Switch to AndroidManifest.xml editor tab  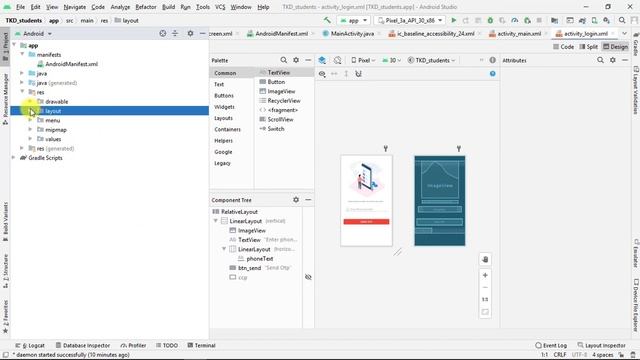[281, 33]
